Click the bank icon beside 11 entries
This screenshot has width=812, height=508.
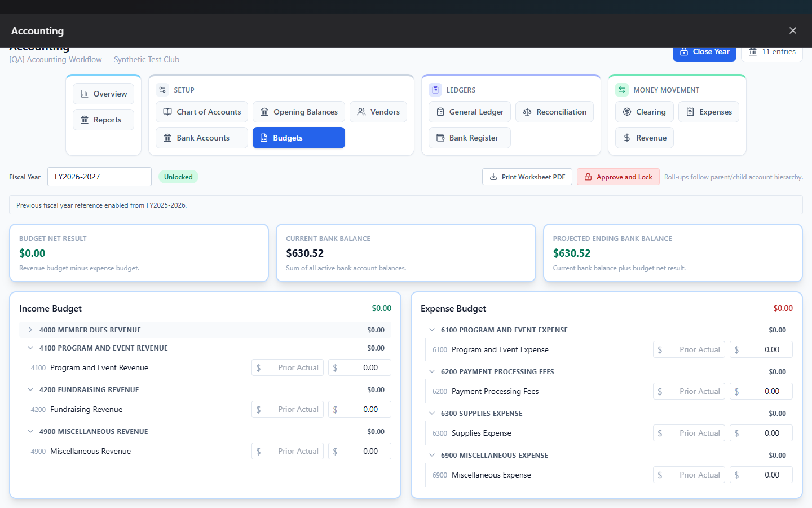(753, 51)
